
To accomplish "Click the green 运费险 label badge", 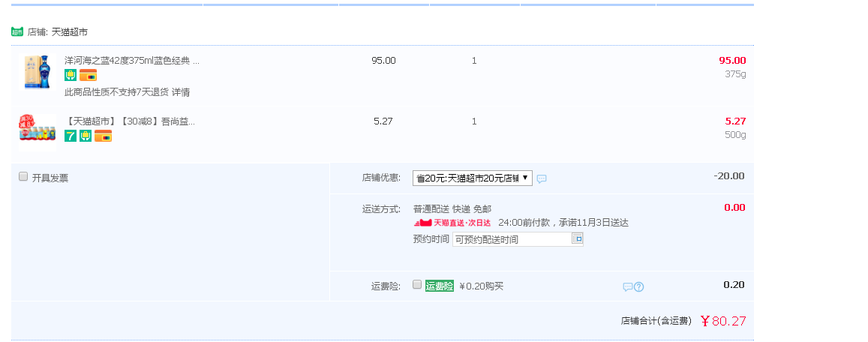I will click(440, 286).
